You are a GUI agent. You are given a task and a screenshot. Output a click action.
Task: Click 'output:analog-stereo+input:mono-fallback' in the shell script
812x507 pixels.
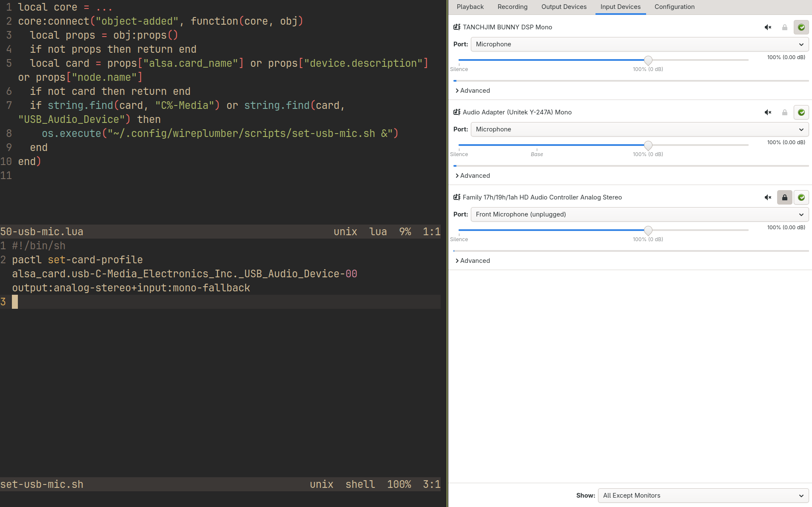pyautogui.click(x=131, y=288)
